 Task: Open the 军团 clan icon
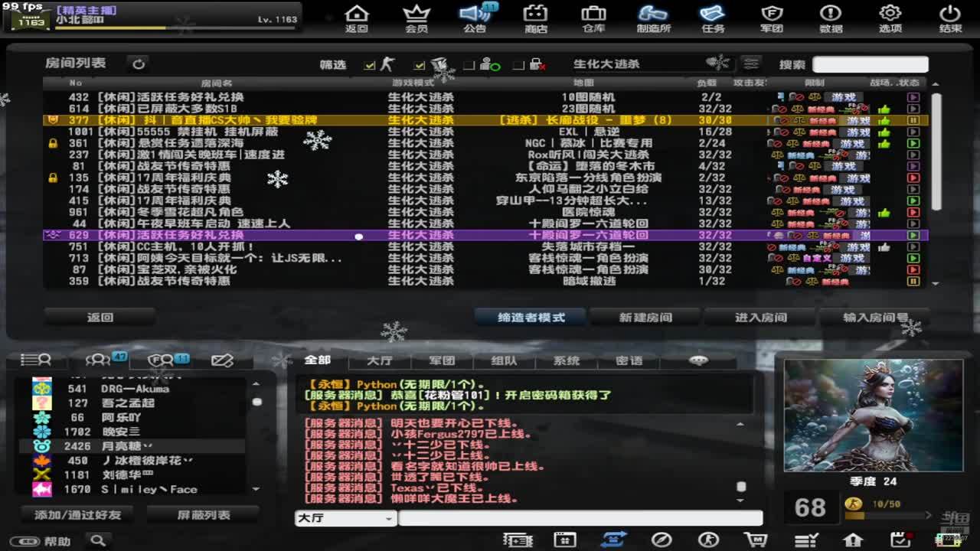[x=771, y=18]
